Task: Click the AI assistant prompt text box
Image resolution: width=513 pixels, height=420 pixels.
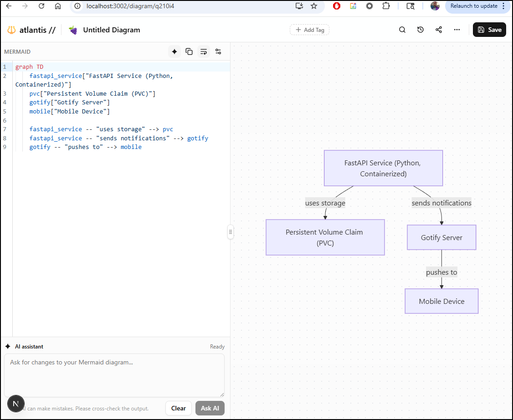Action: pyautogui.click(x=114, y=375)
